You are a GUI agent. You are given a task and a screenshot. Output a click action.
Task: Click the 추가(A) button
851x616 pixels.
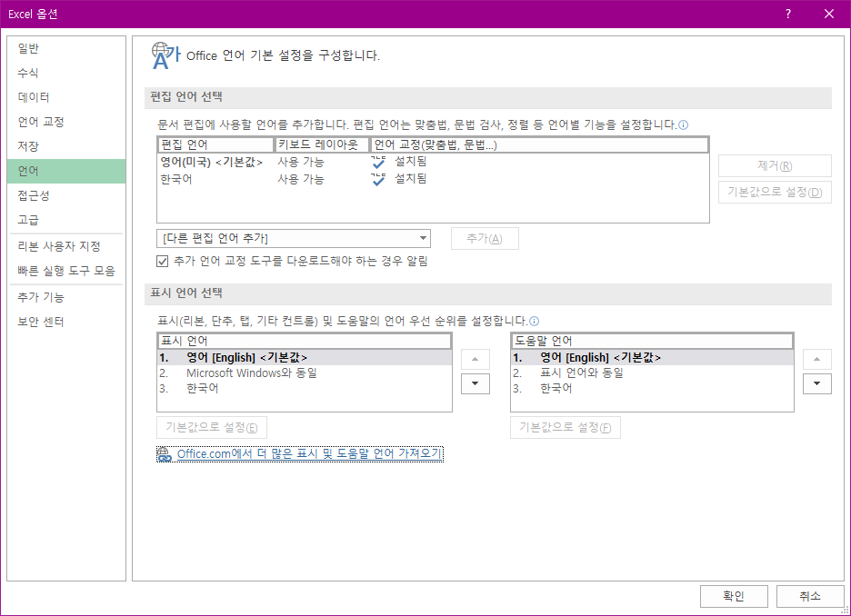[485, 239]
